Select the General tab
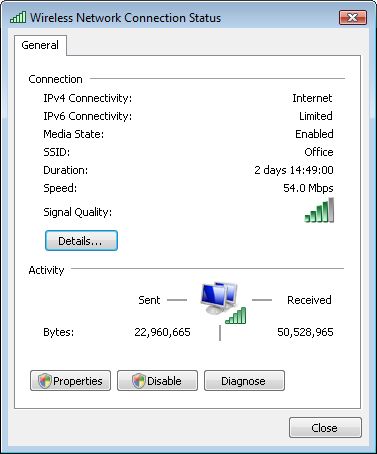This screenshot has height=454, width=377. (x=40, y=45)
